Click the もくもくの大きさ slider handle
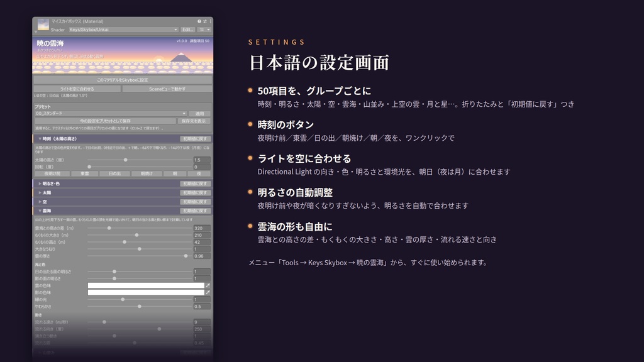 tap(136, 235)
